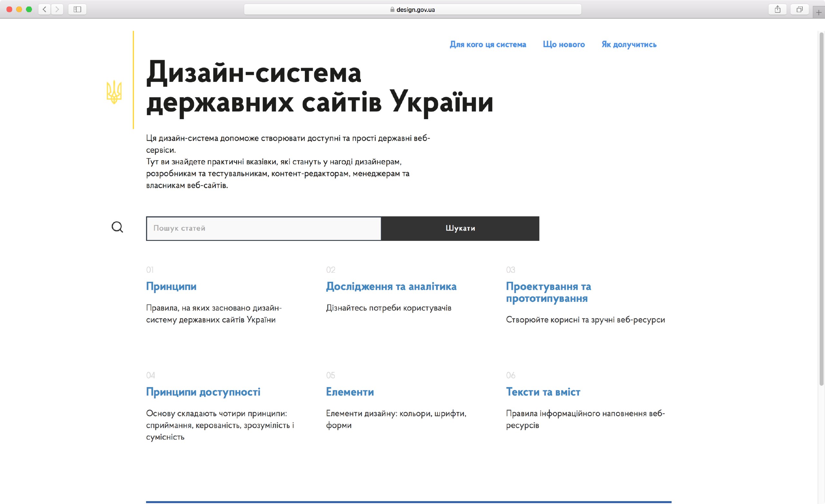Viewport: 825px width, 504px height.
Task: Open 'Дослідження та аналітика' section
Action: [x=391, y=287]
